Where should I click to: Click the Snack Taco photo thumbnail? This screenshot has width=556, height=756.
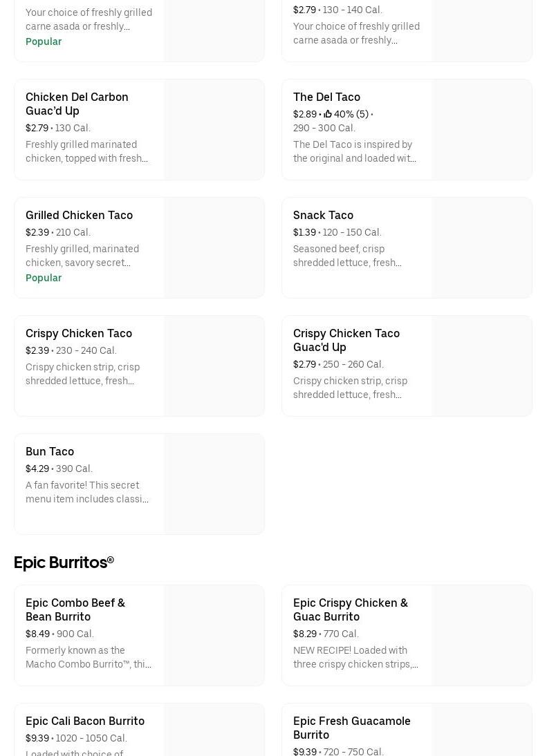pyautogui.click(x=481, y=247)
